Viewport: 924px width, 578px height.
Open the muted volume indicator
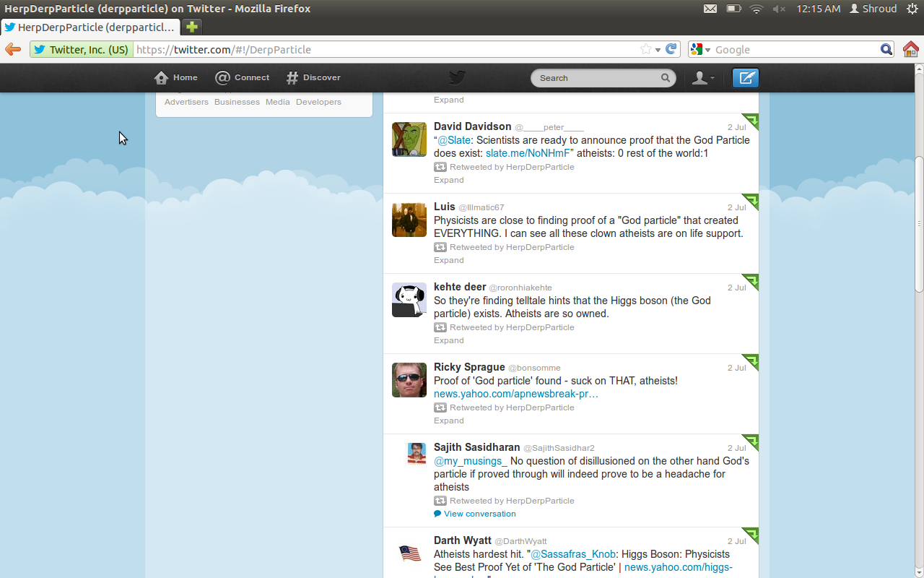coord(779,9)
